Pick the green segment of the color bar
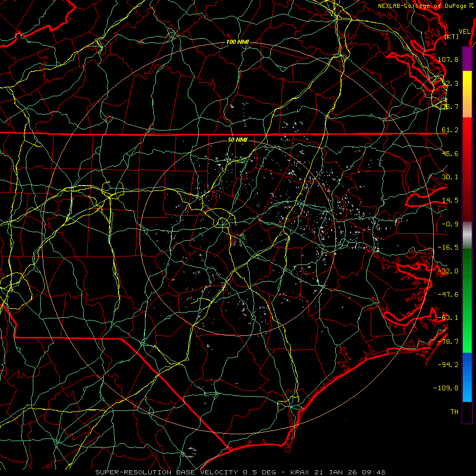Screen dimensions: 476x476 tap(467, 300)
